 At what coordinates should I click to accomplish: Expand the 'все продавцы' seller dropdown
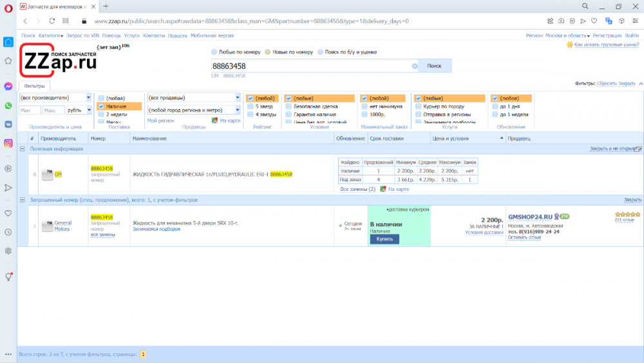coord(193,97)
